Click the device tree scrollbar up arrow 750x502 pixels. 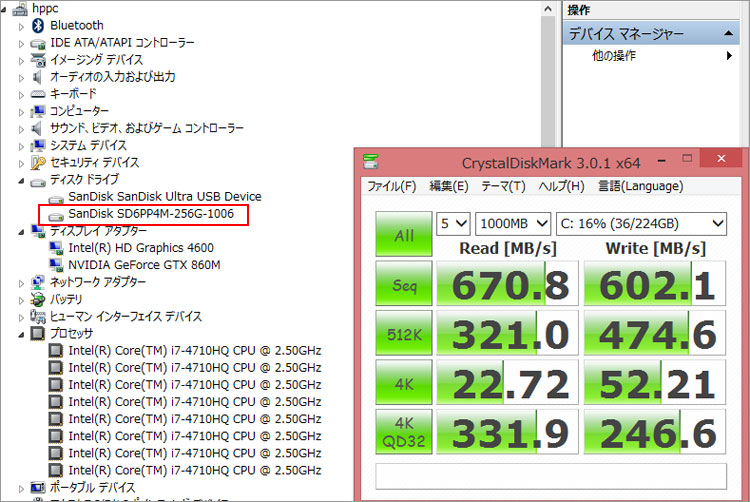(548, 9)
